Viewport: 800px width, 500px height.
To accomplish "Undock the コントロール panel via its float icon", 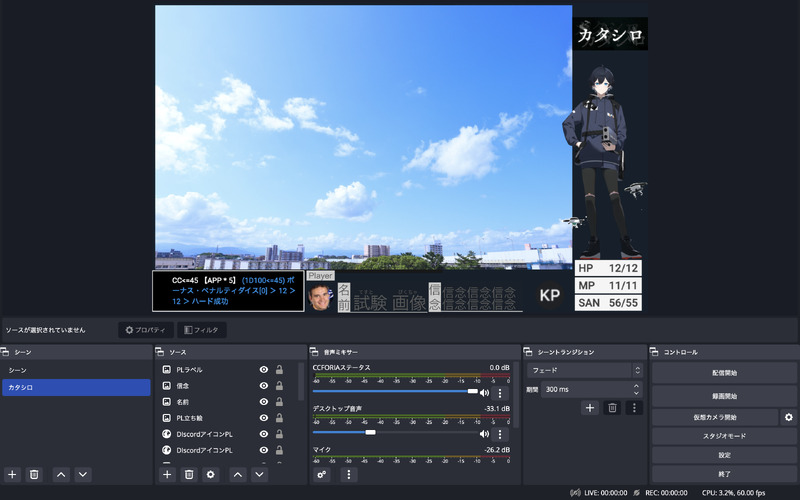I will point(654,352).
